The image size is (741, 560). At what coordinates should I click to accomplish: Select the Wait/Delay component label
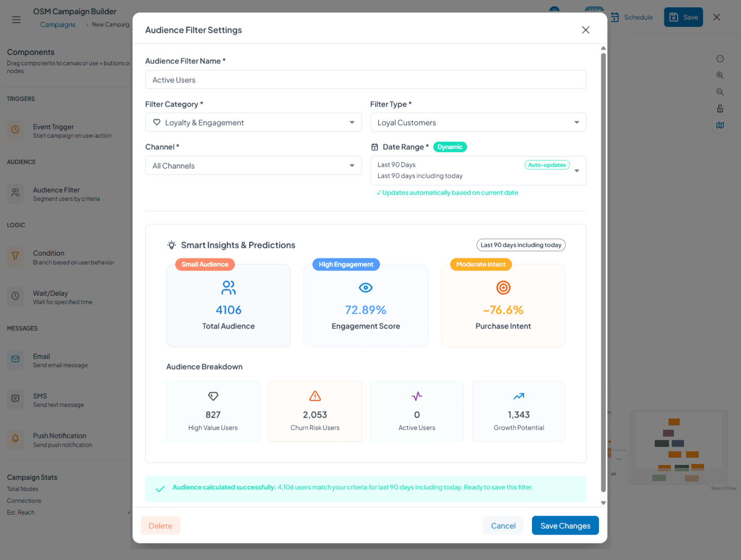(x=51, y=294)
